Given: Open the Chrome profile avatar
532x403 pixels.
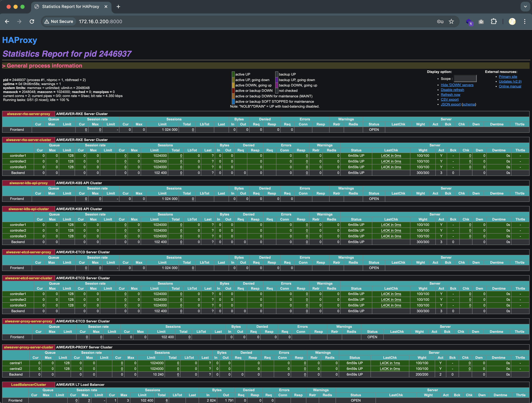Looking at the screenshot, I should pos(512,21).
